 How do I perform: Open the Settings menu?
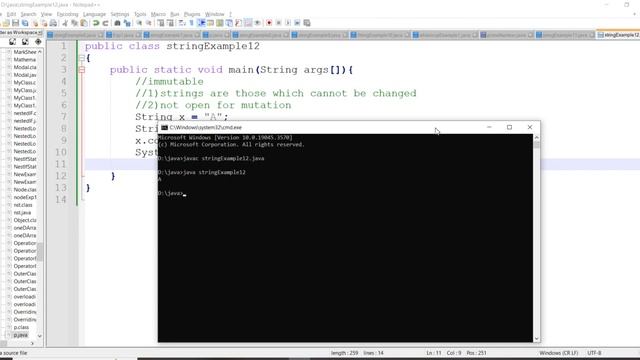[120, 14]
